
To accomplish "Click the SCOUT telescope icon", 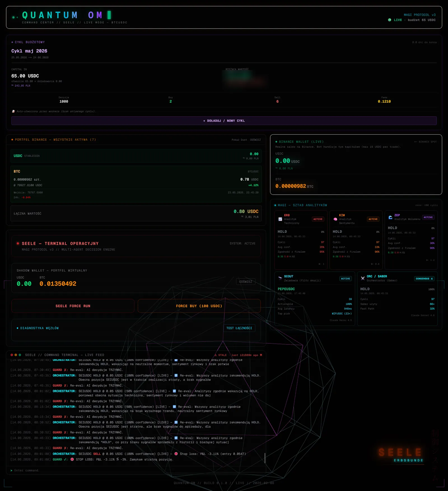I will coord(280,278).
